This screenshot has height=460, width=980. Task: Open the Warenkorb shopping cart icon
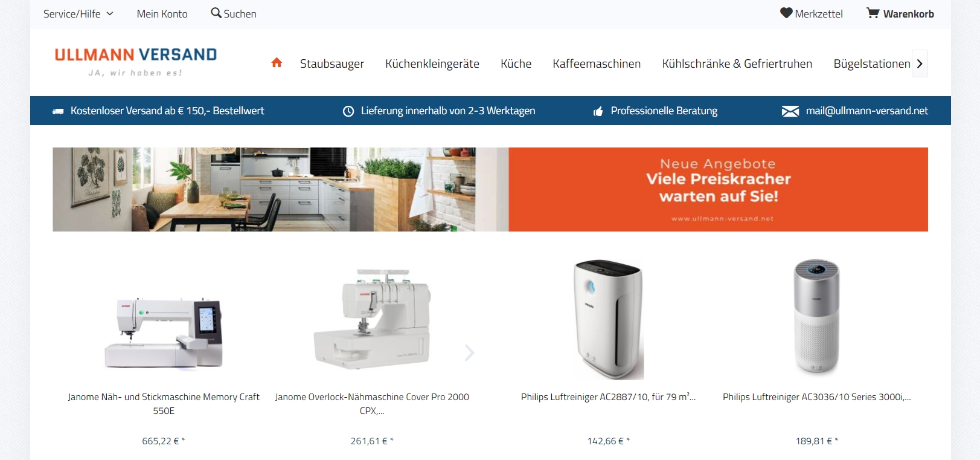pos(873,13)
